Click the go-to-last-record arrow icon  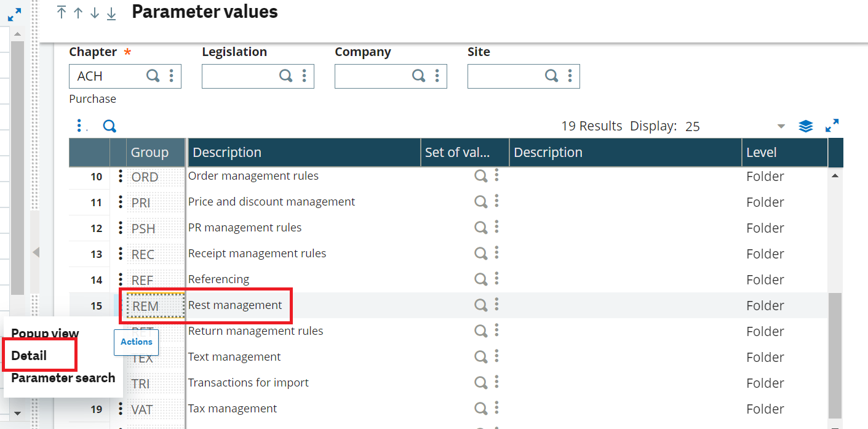tap(111, 13)
